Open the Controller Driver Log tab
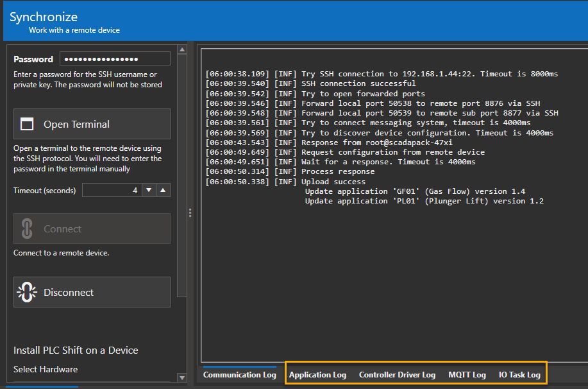 (x=397, y=375)
